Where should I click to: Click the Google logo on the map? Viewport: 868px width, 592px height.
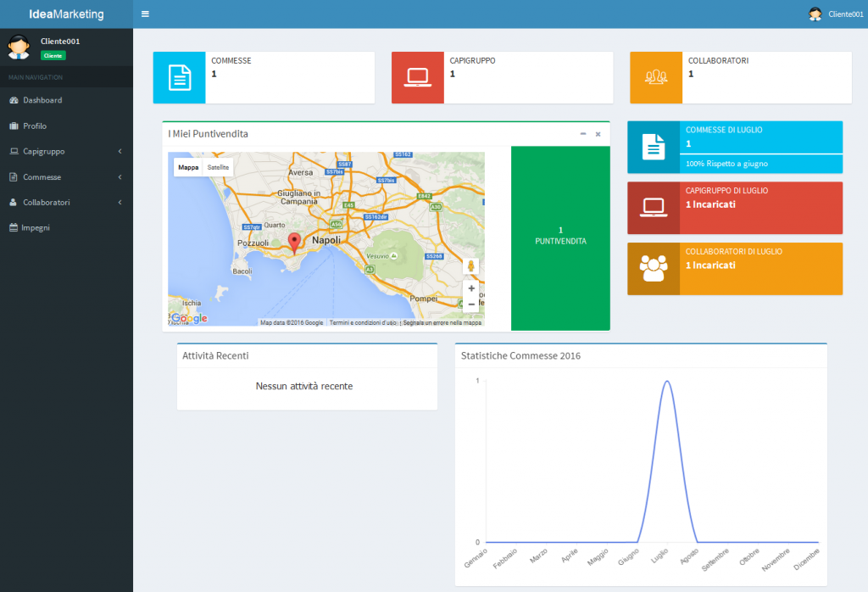(189, 318)
